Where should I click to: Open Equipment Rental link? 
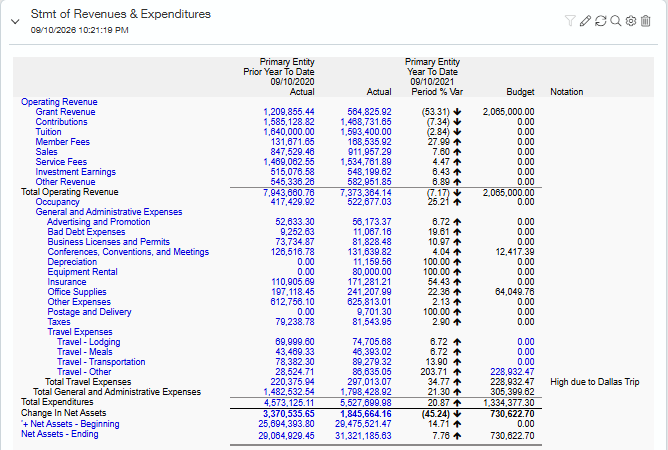tap(82, 272)
